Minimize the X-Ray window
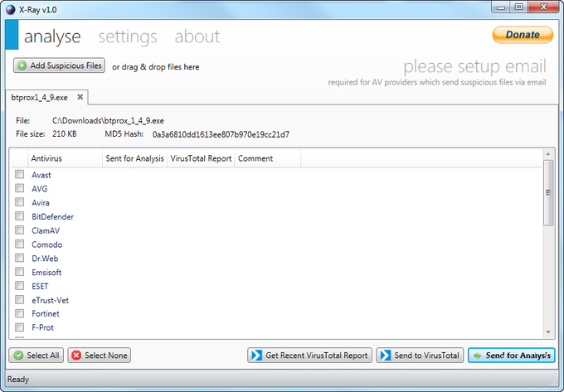Image resolution: width=564 pixels, height=392 pixels. coord(501,7)
